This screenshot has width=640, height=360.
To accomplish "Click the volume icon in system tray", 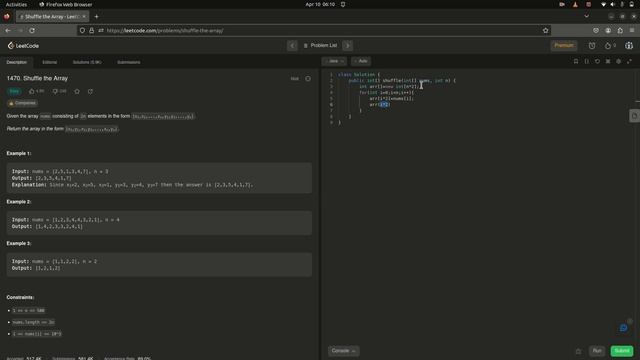I will coord(612,4).
